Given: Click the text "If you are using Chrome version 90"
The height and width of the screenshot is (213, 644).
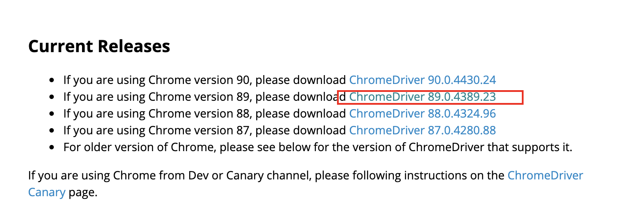Looking at the screenshot, I should (157, 80).
